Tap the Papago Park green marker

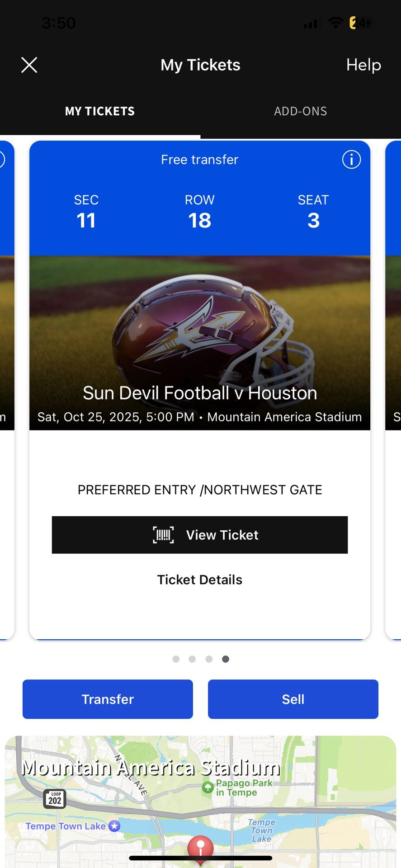point(208,788)
